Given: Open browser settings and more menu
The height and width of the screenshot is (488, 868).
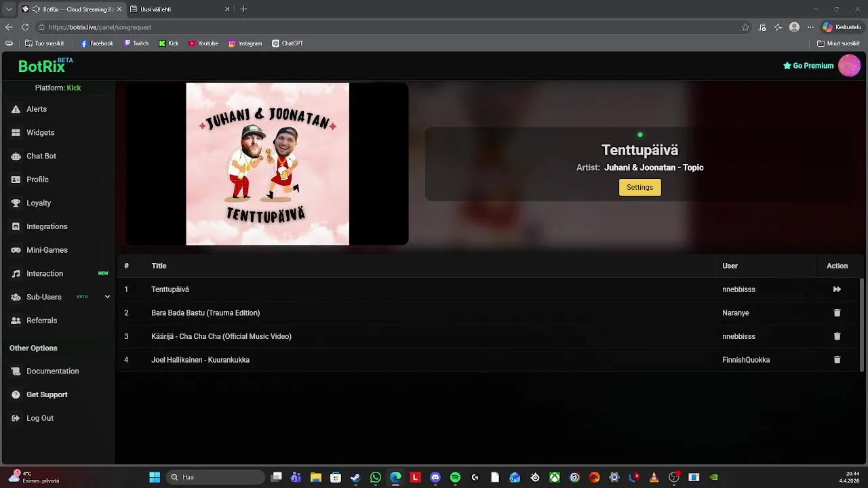Looking at the screenshot, I should (x=810, y=27).
